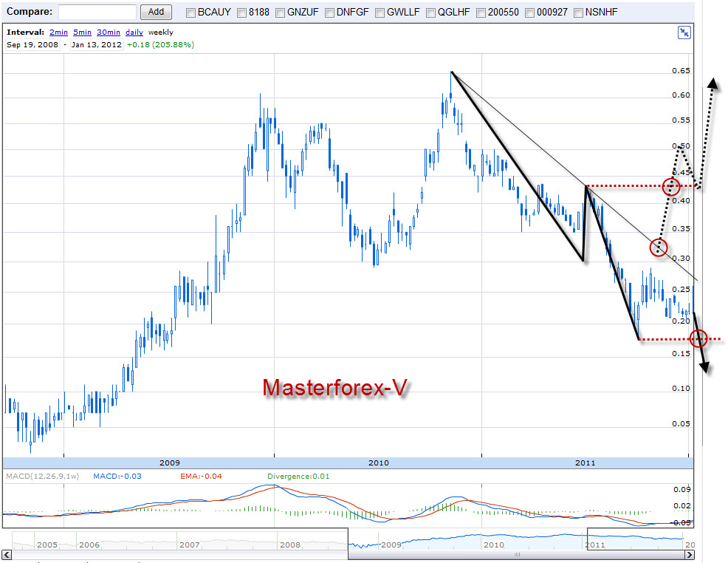Click the 0.15 price axis label
728x563 pixels.
pyautogui.click(x=681, y=354)
